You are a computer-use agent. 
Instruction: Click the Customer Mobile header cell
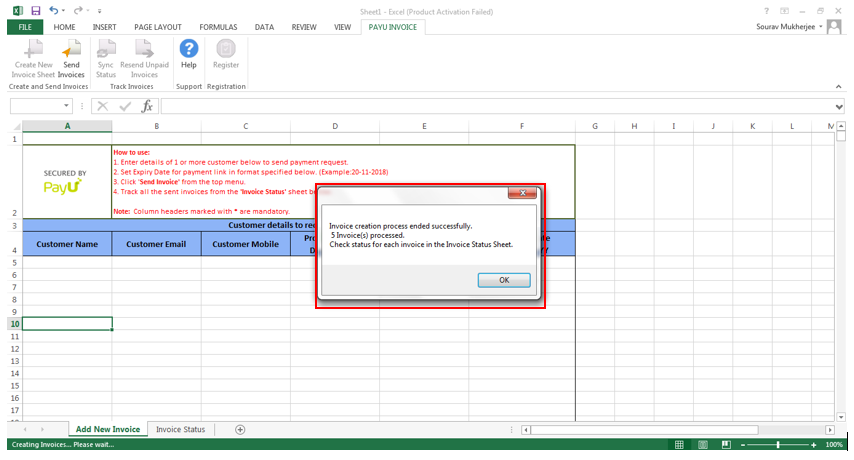(x=246, y=244)
